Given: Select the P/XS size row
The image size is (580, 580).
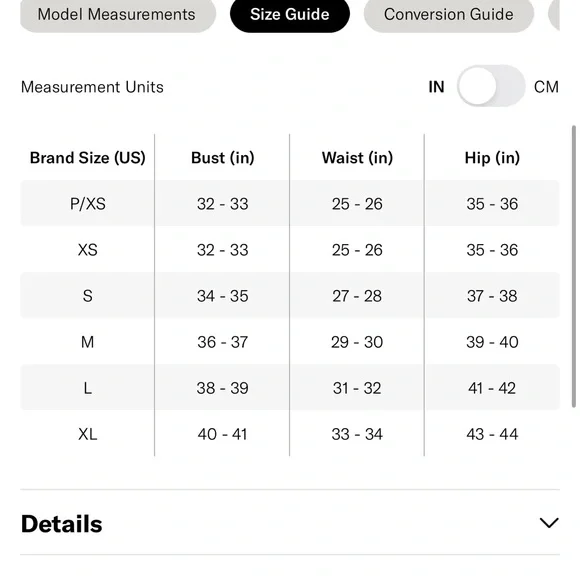Looking at the screenshot, I should coord(290,203).
